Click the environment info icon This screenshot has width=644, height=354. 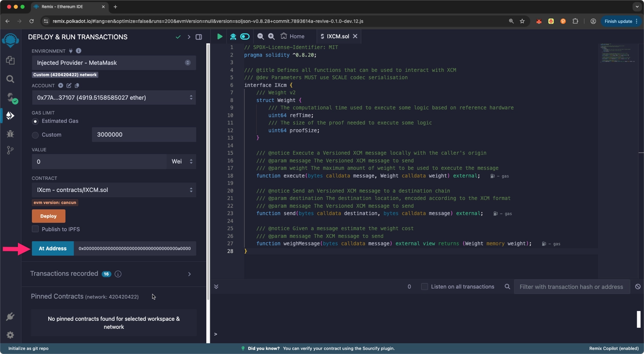click(78, 51)
